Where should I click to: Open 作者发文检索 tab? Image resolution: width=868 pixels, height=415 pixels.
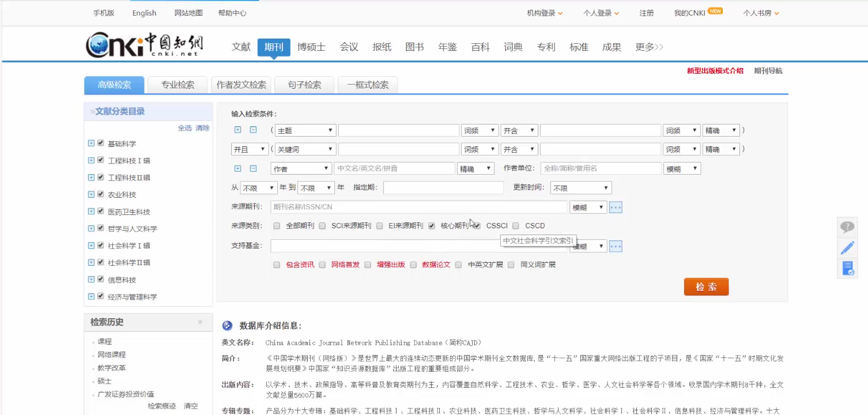[x=241, y=85]
